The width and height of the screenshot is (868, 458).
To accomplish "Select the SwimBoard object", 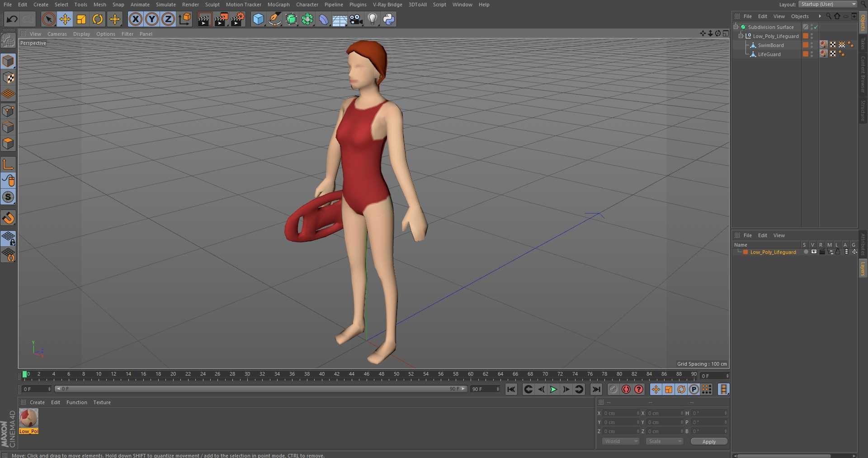I will coord(771,45).
